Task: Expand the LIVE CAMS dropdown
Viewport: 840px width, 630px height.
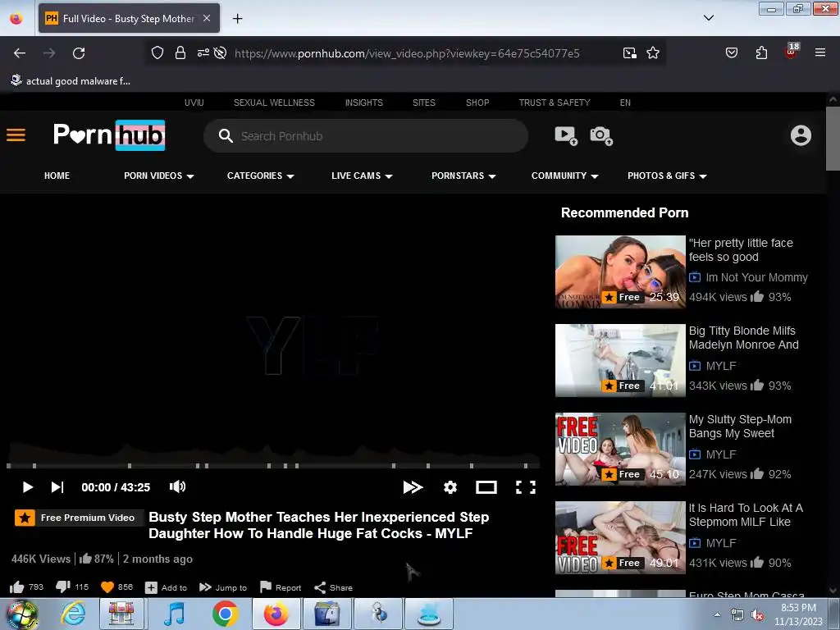Action: 362,176
